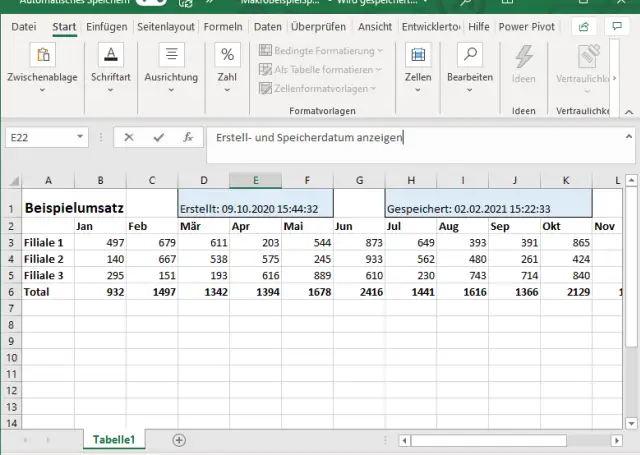Confirm formula entry with the checkmark

158,138
